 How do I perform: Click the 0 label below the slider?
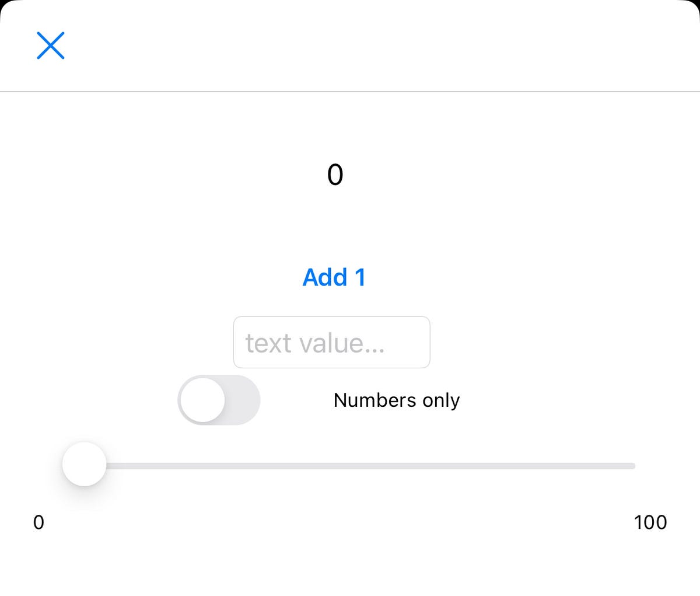point(38,522)
